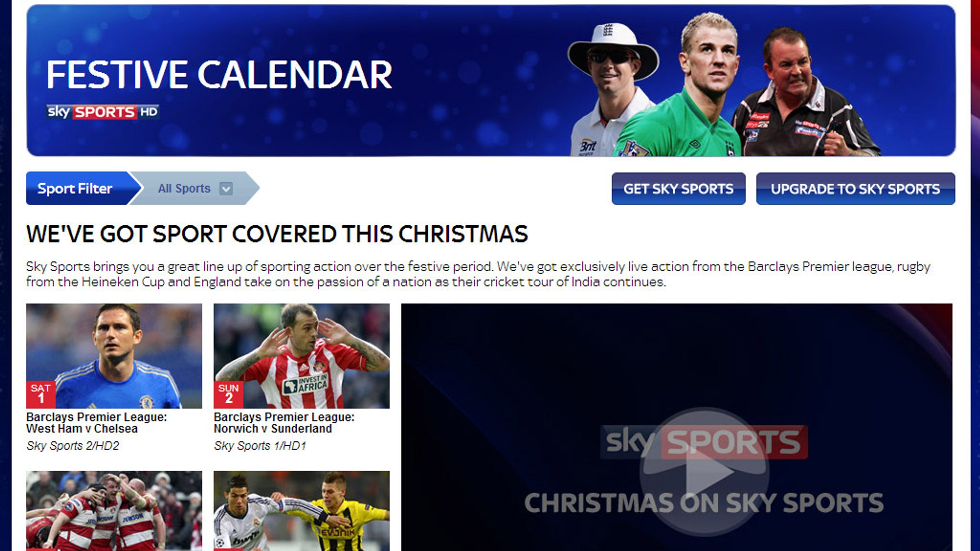Select the All Sports filter option

click(x=184, y=188)
